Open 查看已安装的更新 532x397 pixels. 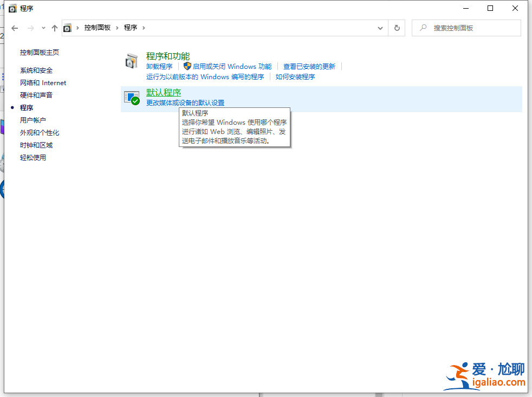click(x=310, y=66)
